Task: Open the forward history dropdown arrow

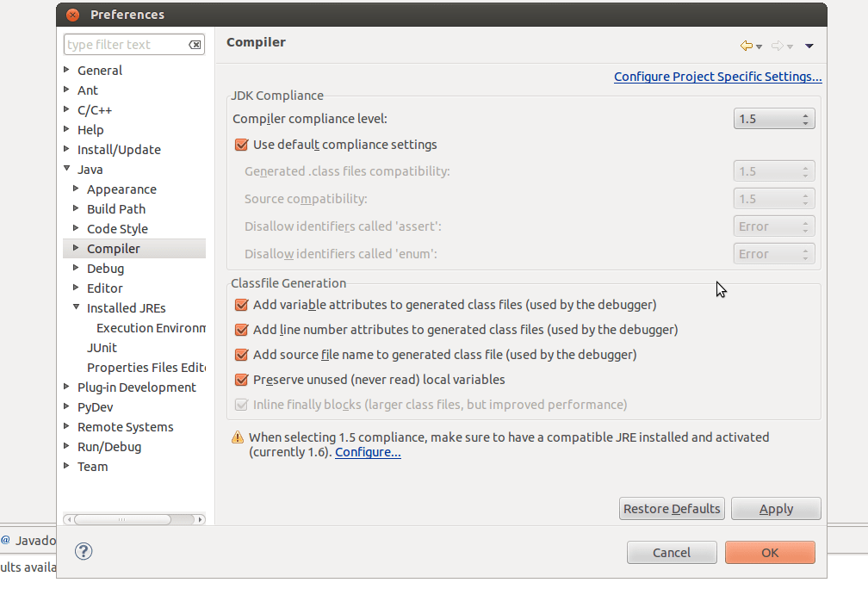Action: click(x=790, y=47)
